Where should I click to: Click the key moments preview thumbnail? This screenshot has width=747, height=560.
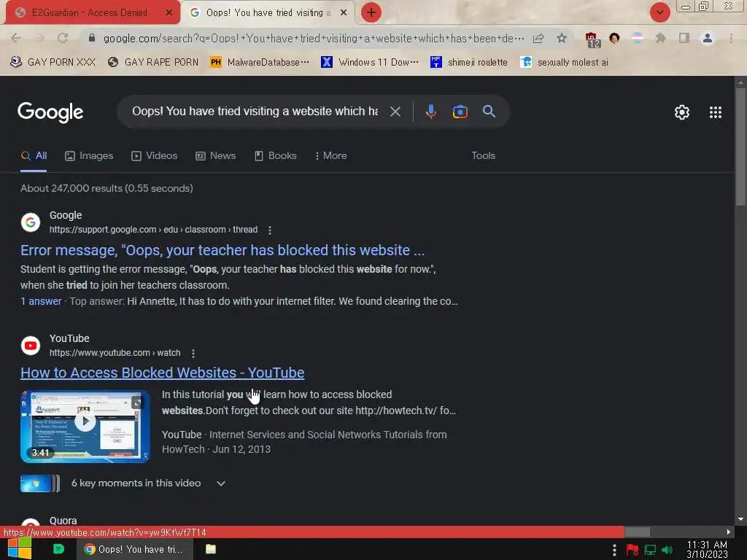click(x=40, y=483)
